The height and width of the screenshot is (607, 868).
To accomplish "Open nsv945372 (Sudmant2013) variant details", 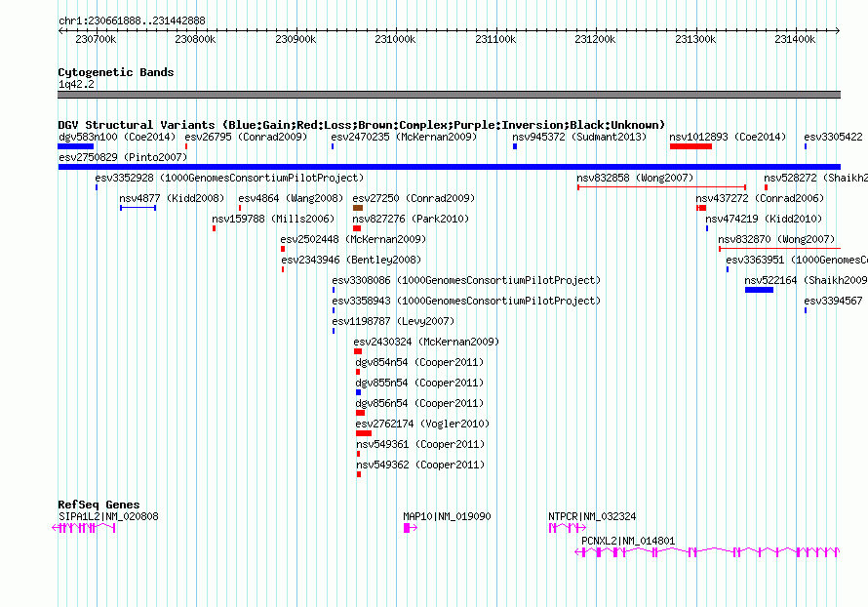I will click(579, 137).
